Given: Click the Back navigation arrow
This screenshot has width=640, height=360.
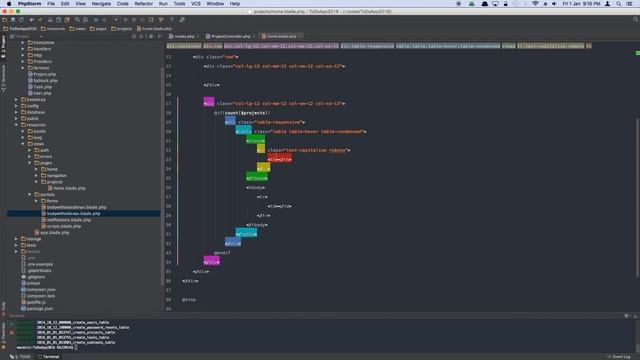Looking at the screenshot, I should pyautogui.click(x=96, y=20).
